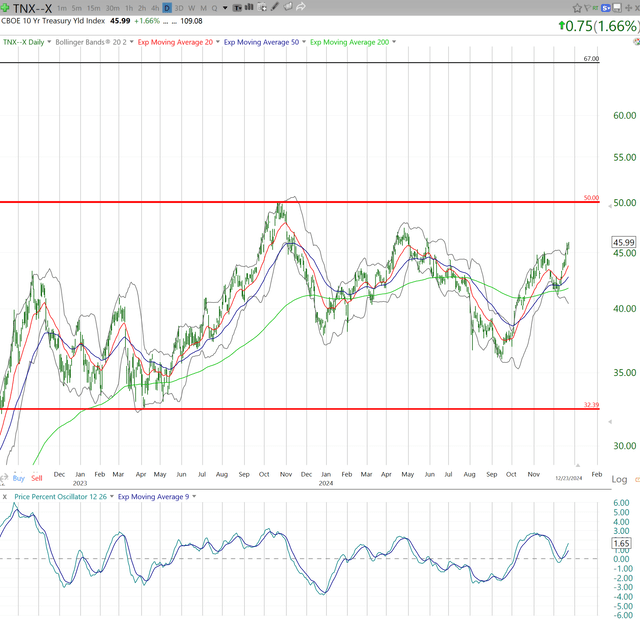
Task: Click the 45.99 current price label
Action: coord(624,242)
